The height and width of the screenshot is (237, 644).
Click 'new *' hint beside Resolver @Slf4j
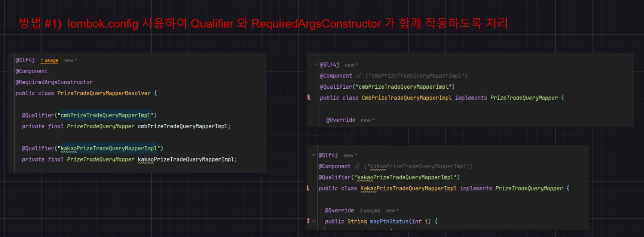[x=70, y=60]
